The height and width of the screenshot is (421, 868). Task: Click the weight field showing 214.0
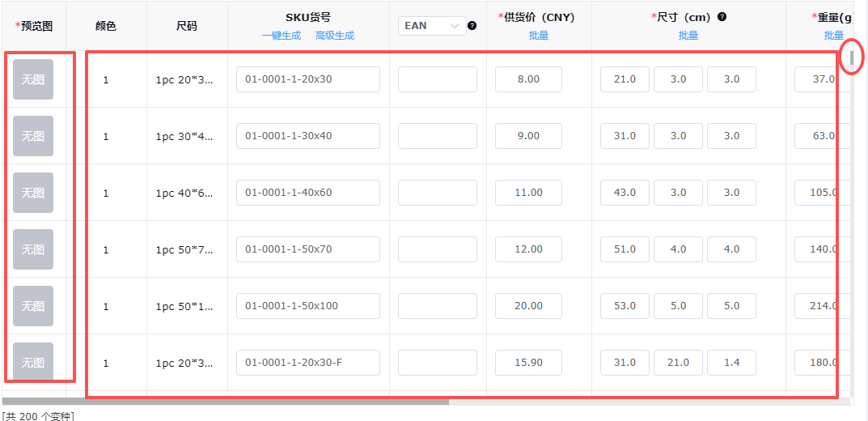point(823,306)
